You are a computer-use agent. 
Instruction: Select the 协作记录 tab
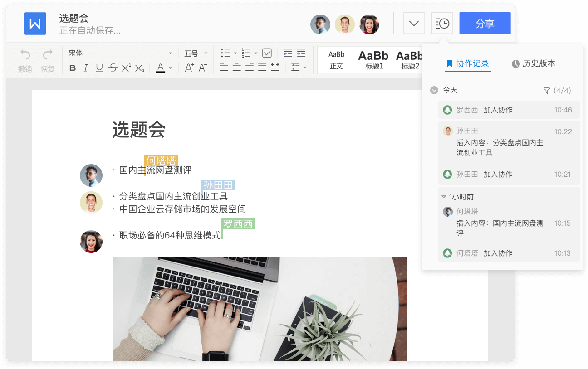click(468, 63)
